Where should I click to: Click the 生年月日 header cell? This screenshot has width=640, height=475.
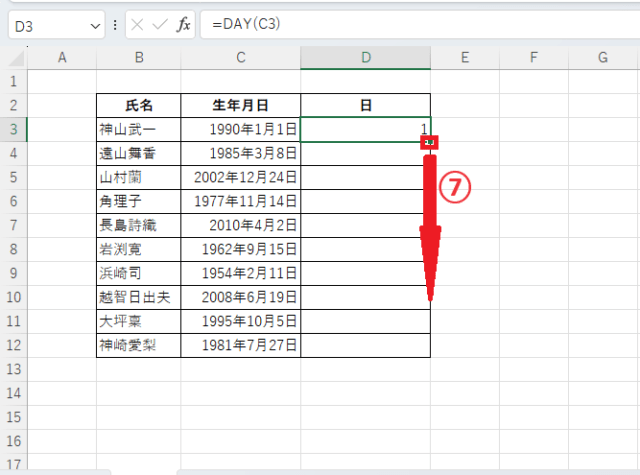point(240,105)
